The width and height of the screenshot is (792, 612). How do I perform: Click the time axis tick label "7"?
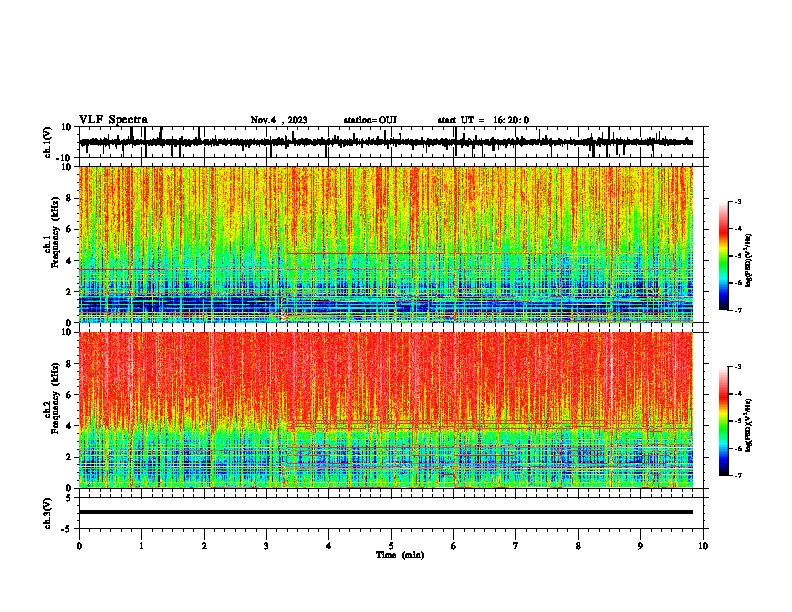(516, 546)
